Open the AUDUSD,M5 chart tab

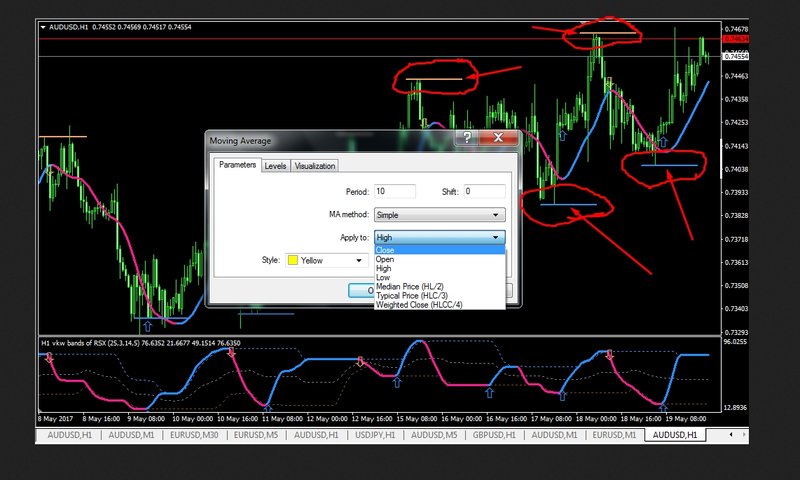point(434,435)
